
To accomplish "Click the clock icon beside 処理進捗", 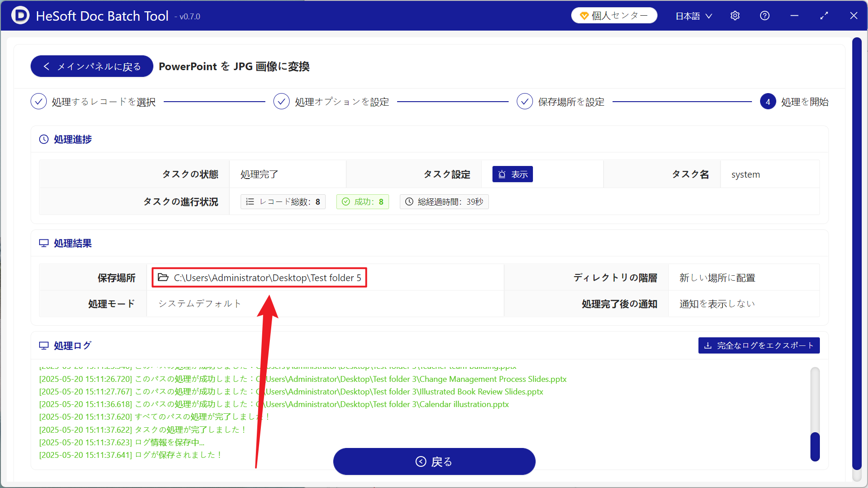I will tap(44, 139).
